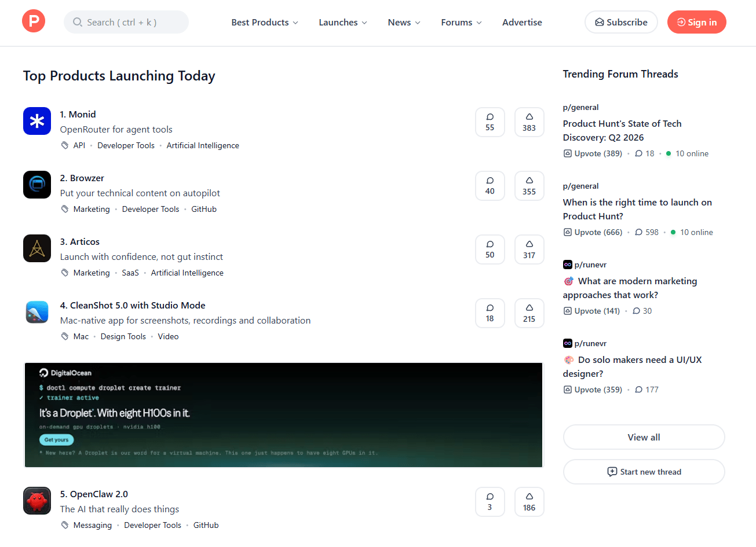
Task: Click 'The AI that really does things' tagline
Action: 120,509
